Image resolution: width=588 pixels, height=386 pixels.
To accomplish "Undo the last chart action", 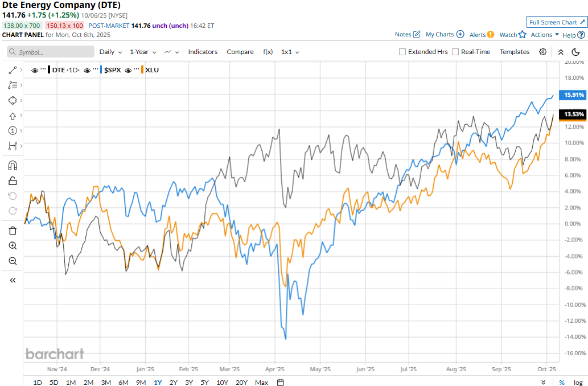I will (x=13, y=196).
